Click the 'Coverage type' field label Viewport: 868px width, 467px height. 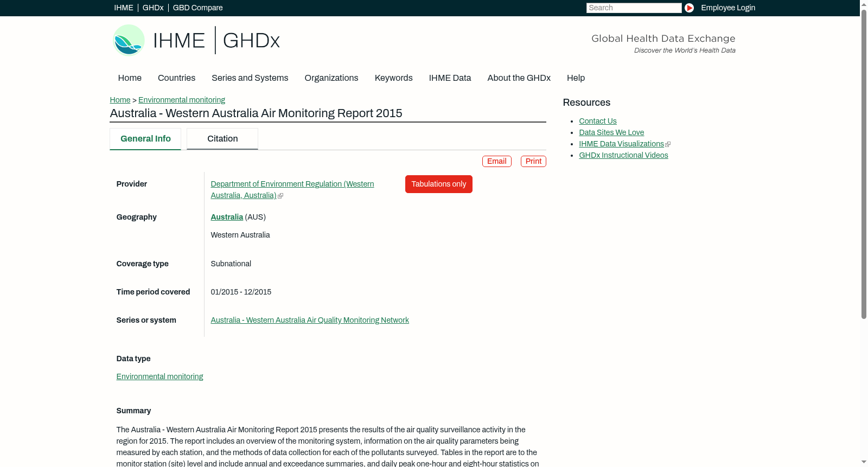(x=143, y=264)
